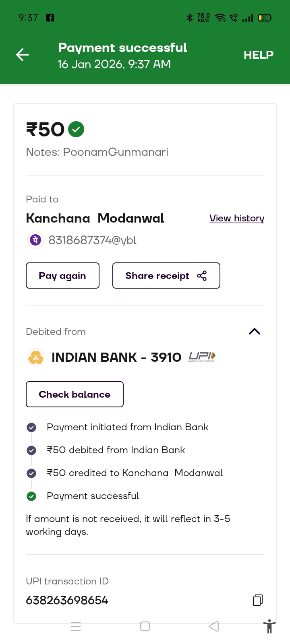Tap the UPI logo next to bank name

(x=202, y=357)
